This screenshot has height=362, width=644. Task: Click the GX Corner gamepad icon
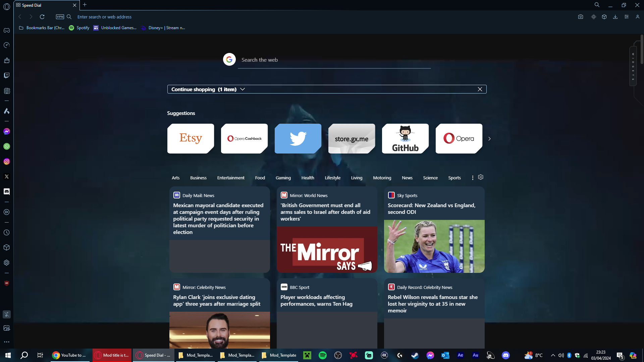coord(7,31)
